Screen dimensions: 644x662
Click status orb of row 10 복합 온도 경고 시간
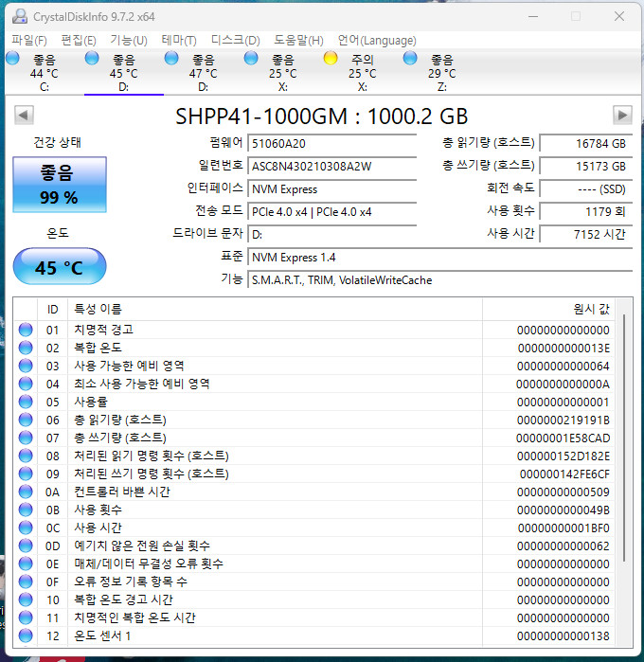[x=26, y=599]
